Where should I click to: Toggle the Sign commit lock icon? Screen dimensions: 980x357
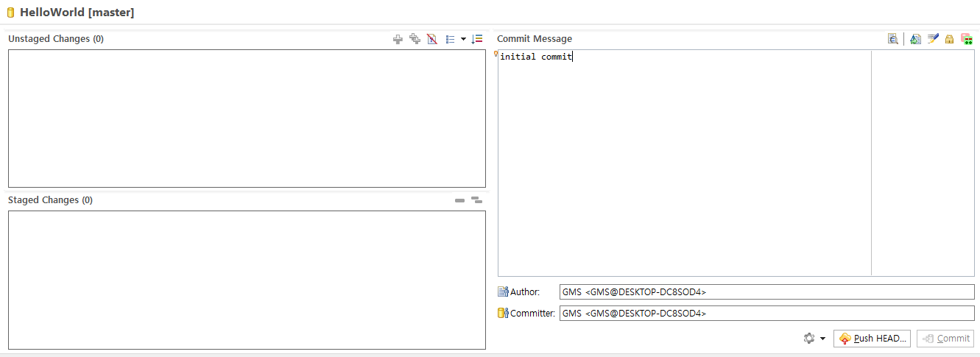click(x=950, y=39)
